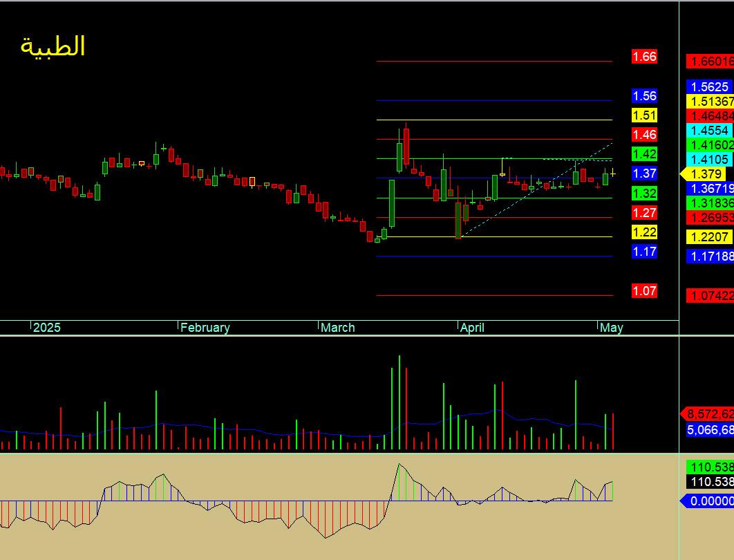Click the red 1.26953 price axis tag
The image size is (734, 560).
point(710,217)
